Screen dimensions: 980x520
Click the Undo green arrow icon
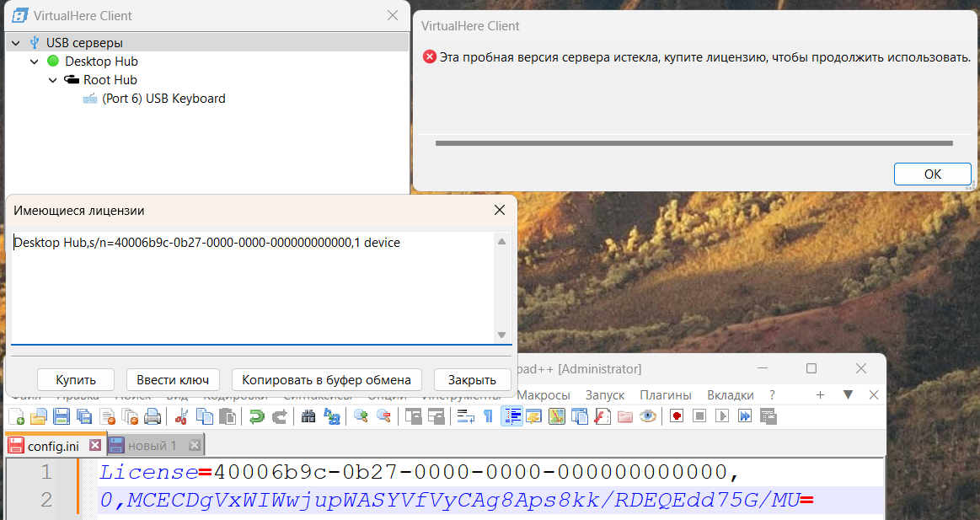coord(256,415)
